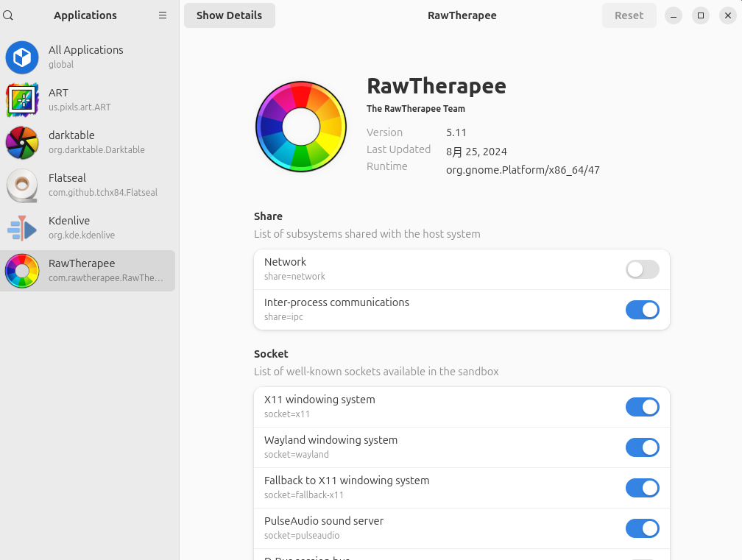
Task: Click the ART app icon
Action: pos(22,100)
